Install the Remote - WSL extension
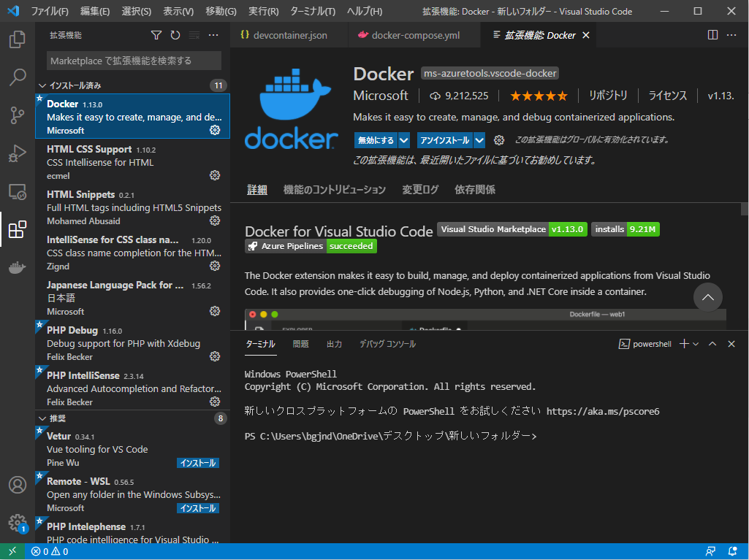 coord(198,508)
